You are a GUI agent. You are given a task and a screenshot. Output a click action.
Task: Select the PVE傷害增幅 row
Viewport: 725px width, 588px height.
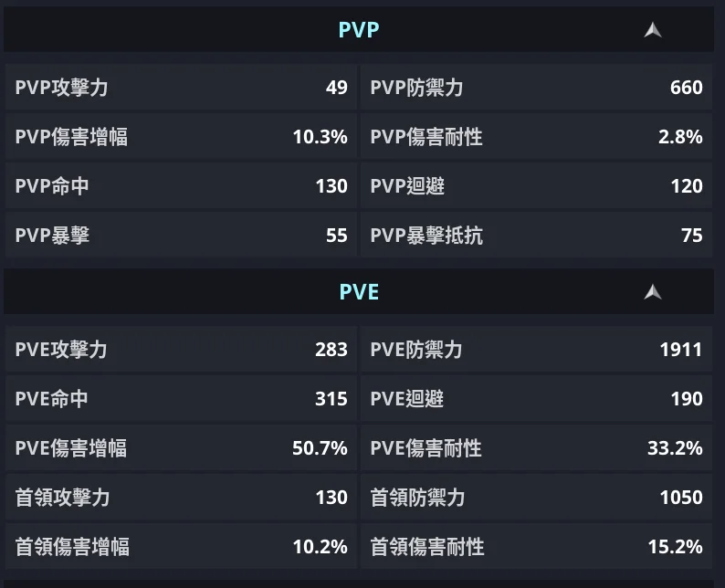pyautogui.click(x=181, y=448)
